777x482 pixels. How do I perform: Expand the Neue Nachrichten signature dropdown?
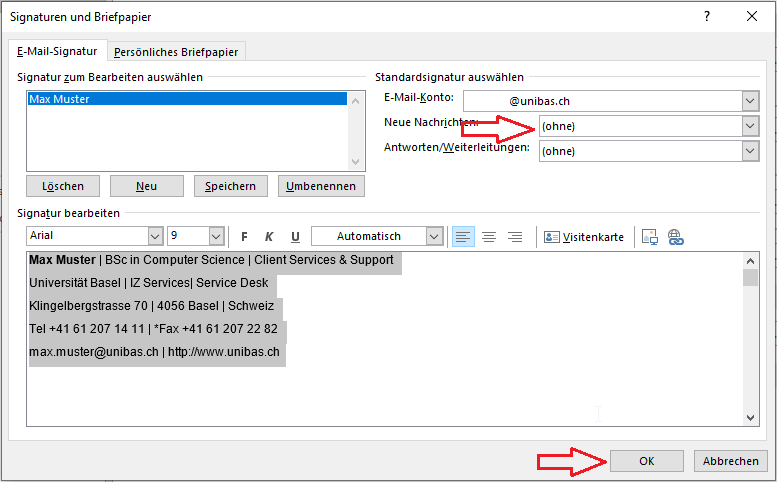[750, 126]
